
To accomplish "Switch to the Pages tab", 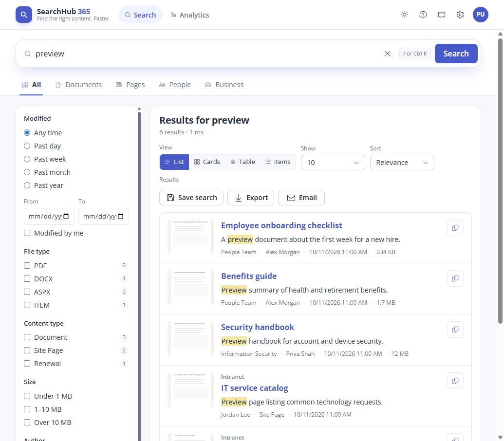I will click(x=131, y=85).
